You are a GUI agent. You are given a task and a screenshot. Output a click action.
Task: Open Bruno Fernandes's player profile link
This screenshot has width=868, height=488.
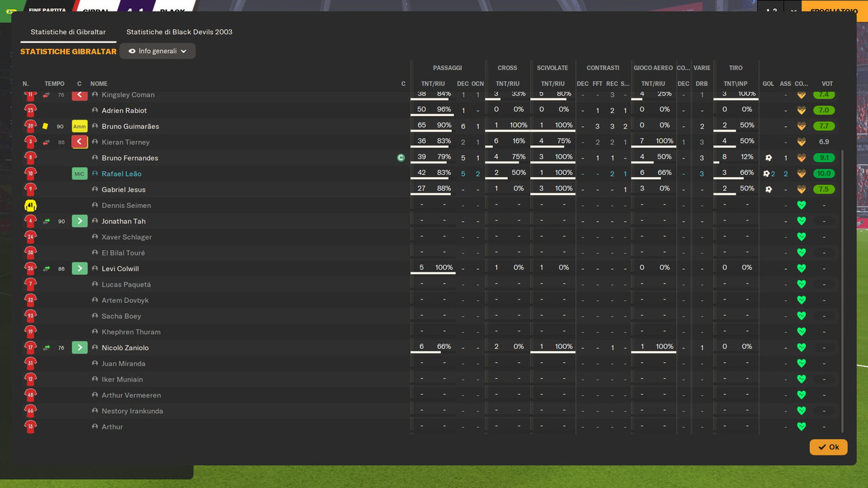pyautogui.click(x=130, y=158)
